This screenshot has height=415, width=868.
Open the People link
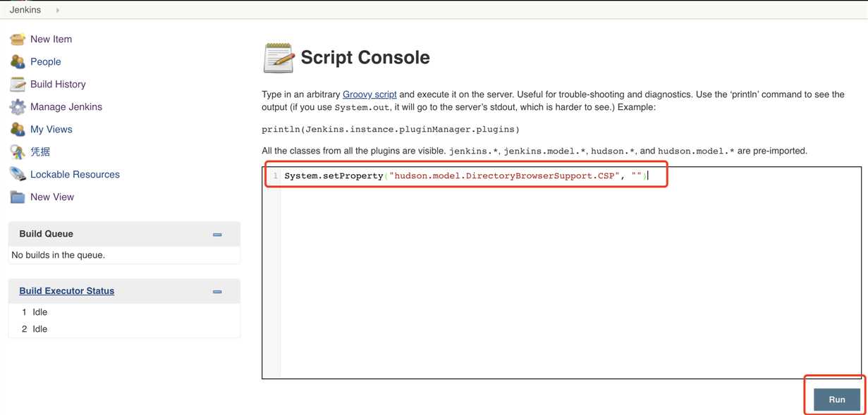45,61
